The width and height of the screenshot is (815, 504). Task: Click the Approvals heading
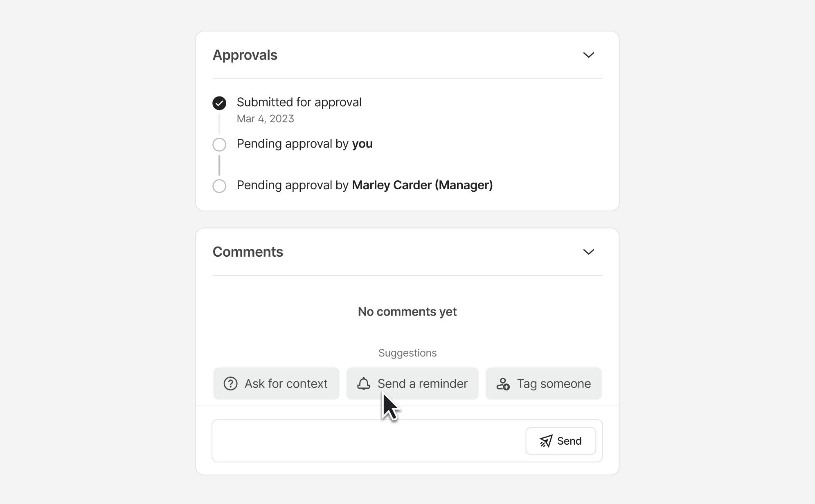tap(245, 55)
